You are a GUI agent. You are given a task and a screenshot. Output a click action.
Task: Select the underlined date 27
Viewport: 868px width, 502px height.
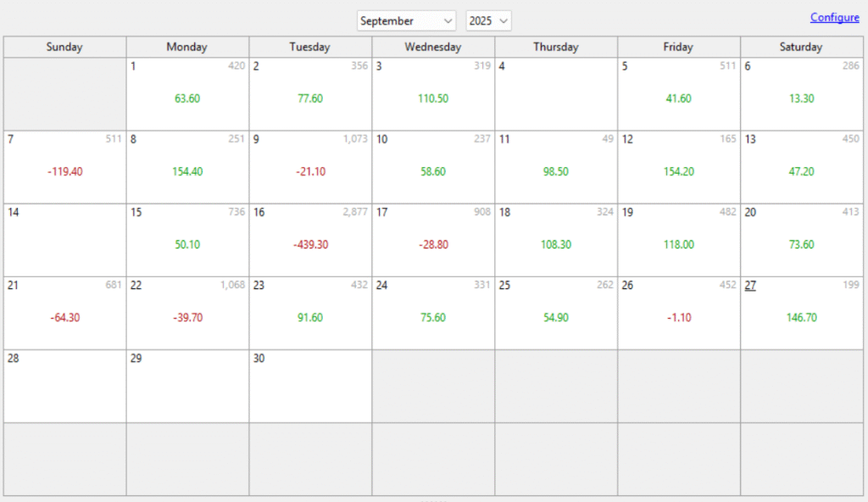[x=750, y=286]
